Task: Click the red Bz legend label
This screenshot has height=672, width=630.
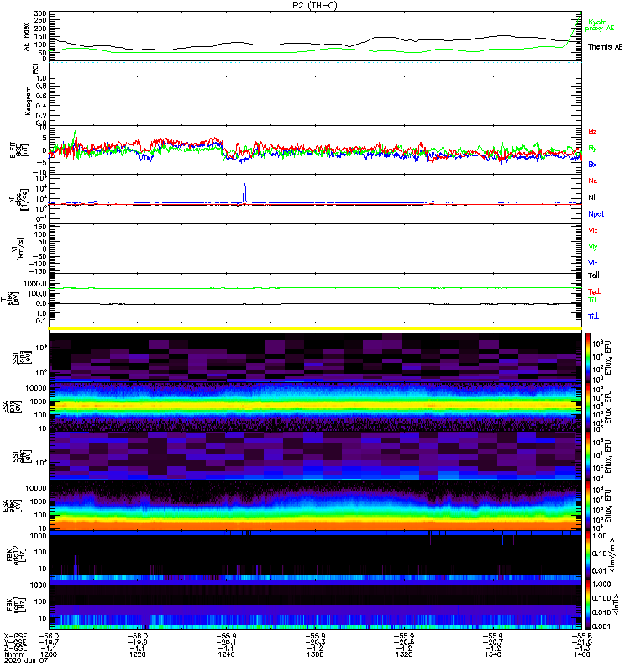Action: click(x=592, y=131)
